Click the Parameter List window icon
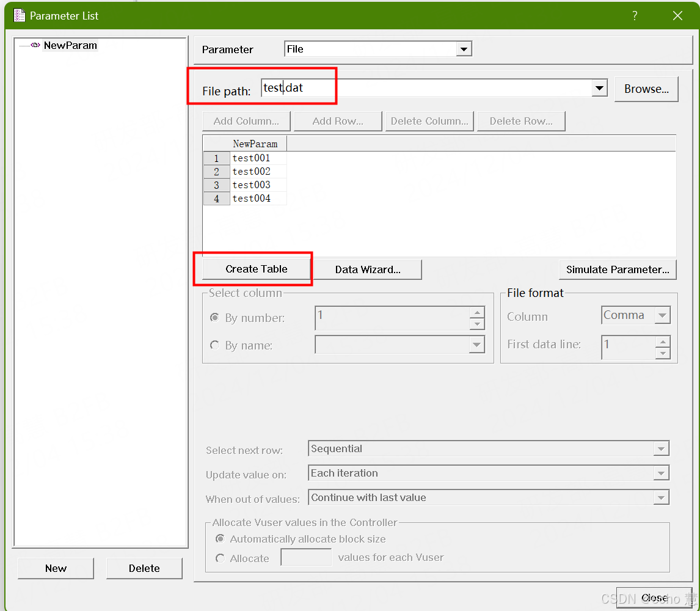The height and width of the screenshot is (611, 700). click(x=19, y=16)
